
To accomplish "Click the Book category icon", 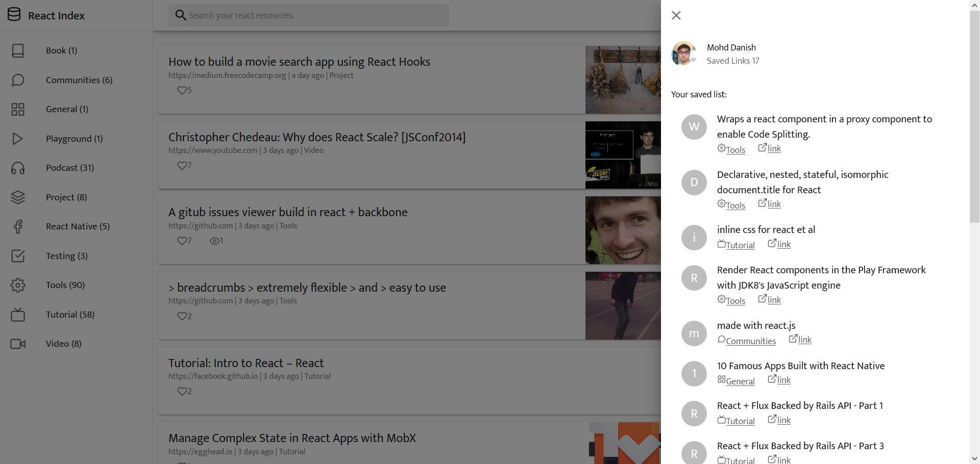I will 18,50.
